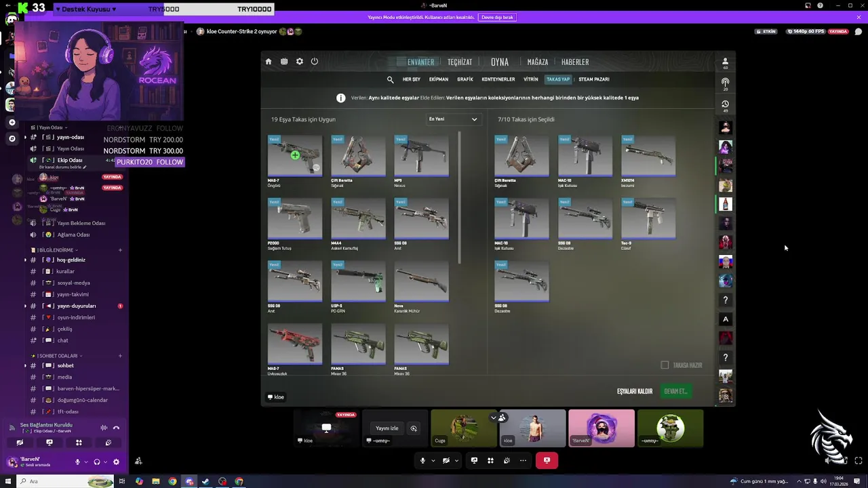Open the inventory case icon beside home
The height and width of the screenshot is (488, 868).
click(284, 62)
